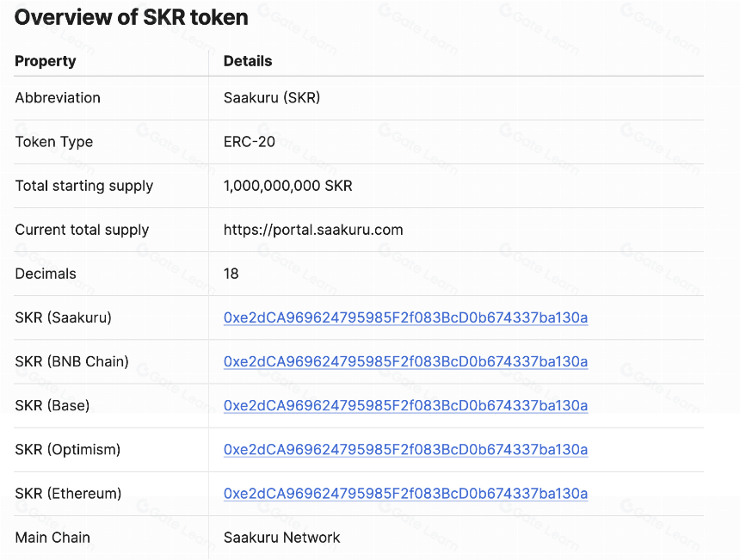Select the 'Property' column header
The image size is (740, 560).
[46, 61]
